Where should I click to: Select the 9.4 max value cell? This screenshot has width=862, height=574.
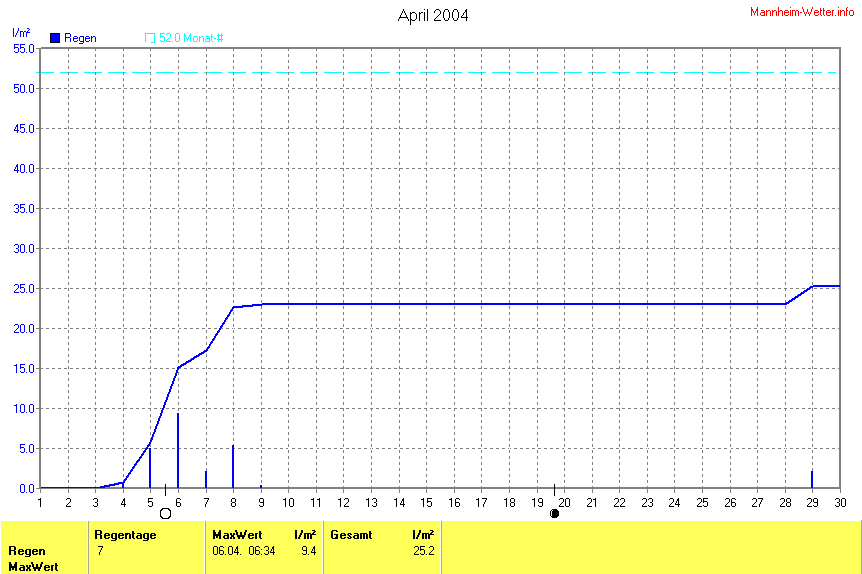tap(309, 551)
